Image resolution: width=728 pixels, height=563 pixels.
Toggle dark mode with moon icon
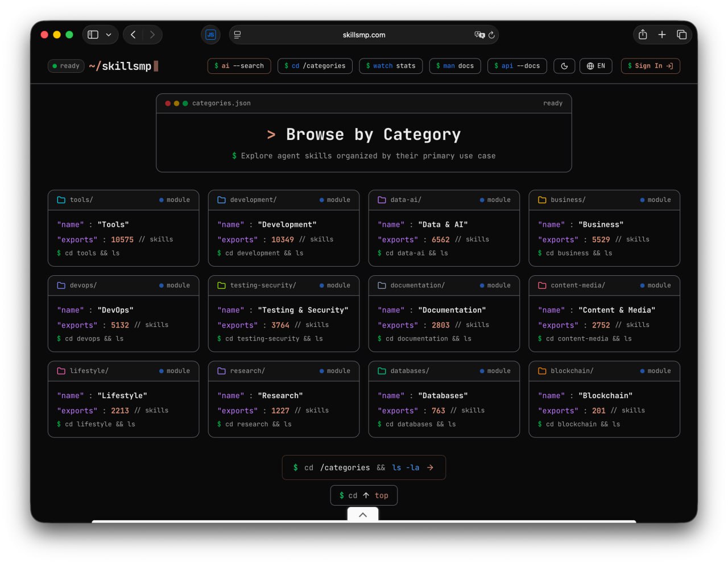point(564,66)
